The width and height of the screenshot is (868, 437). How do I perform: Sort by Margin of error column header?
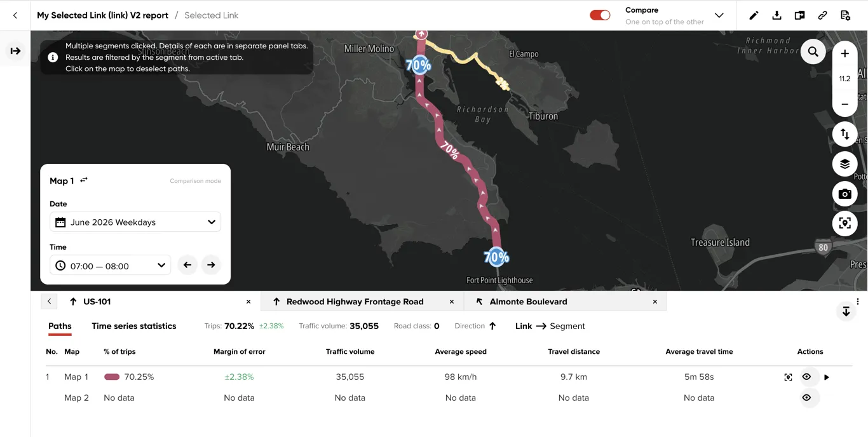(x=239, y=351)
